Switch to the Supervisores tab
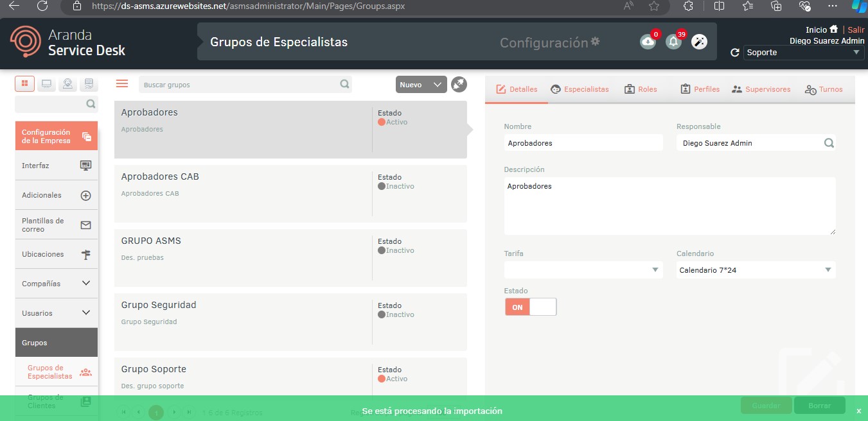 pyautogui.click(x=761, y=89)
